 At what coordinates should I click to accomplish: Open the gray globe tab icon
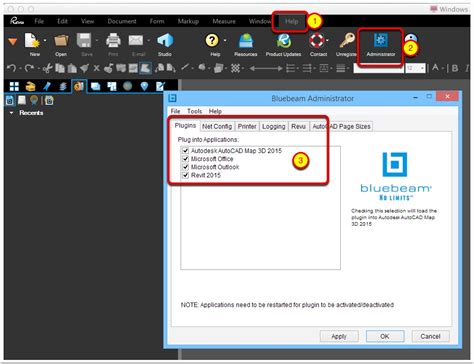pyautogui.click(x=128, y=86)
